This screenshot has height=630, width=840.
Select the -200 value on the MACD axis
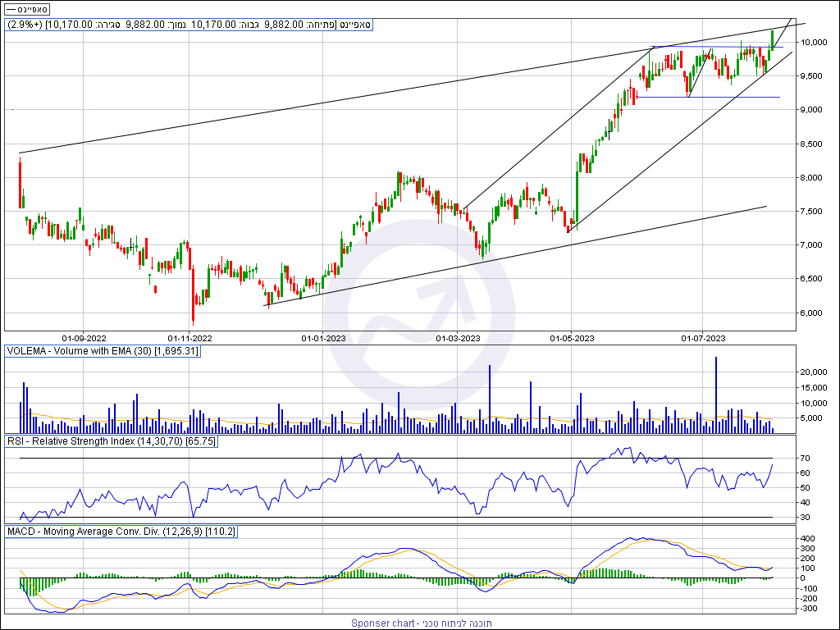coord(806,598)
